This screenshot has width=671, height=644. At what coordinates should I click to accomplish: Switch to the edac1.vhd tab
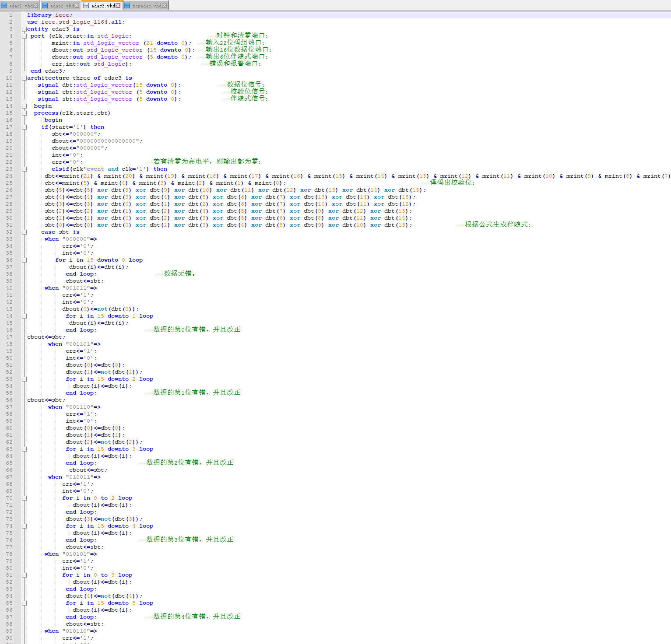[20, 6]
